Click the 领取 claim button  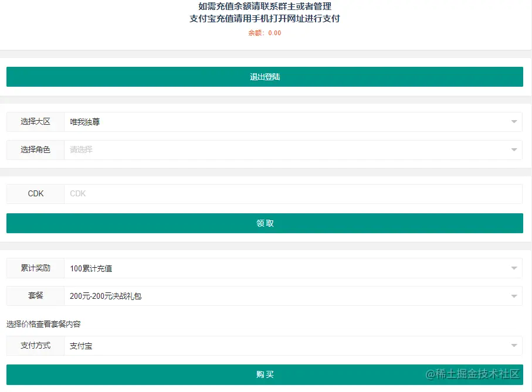click(265, 223)
